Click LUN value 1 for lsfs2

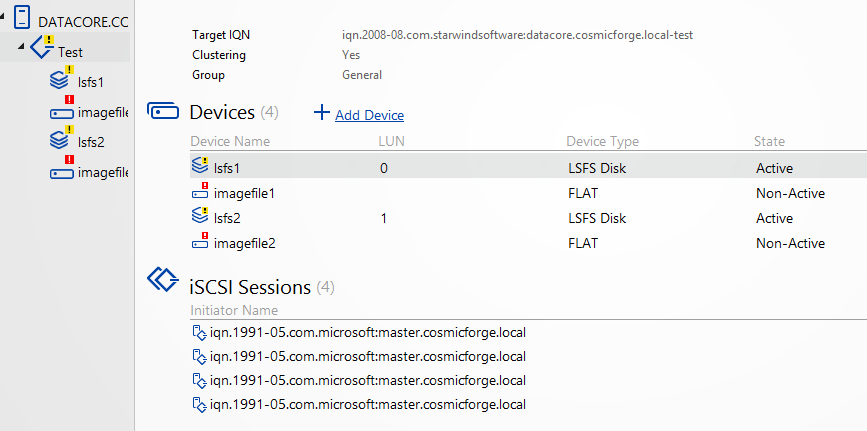(384, 219)
